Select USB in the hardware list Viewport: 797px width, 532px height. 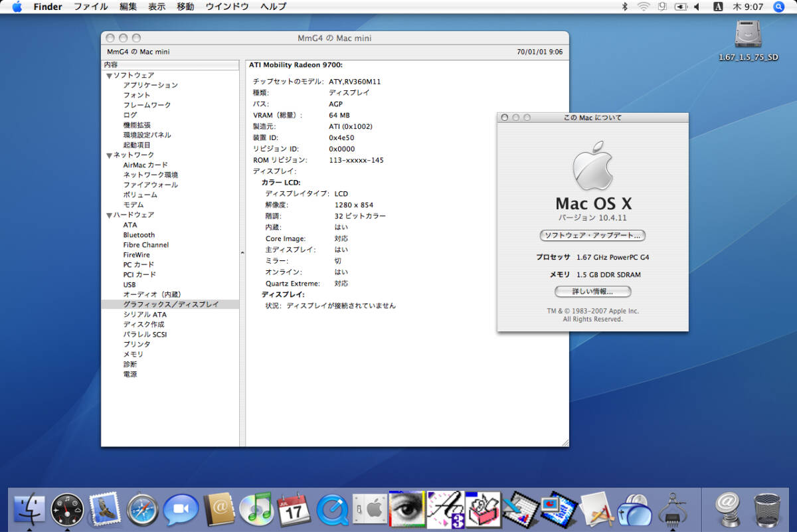pyautogui.click(x=130, y=284)
